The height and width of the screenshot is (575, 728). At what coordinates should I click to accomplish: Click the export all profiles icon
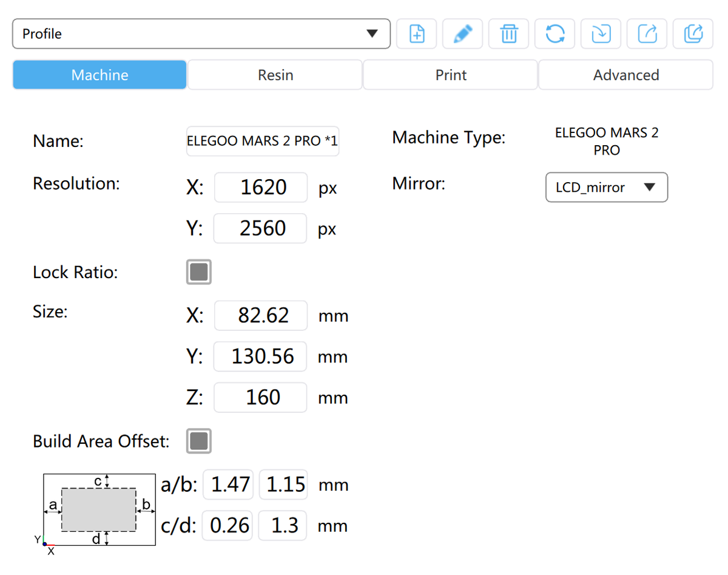tap(693, 34)
